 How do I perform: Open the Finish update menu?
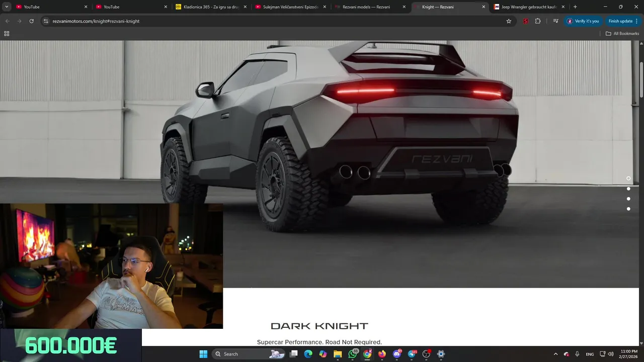coord(623,21)
